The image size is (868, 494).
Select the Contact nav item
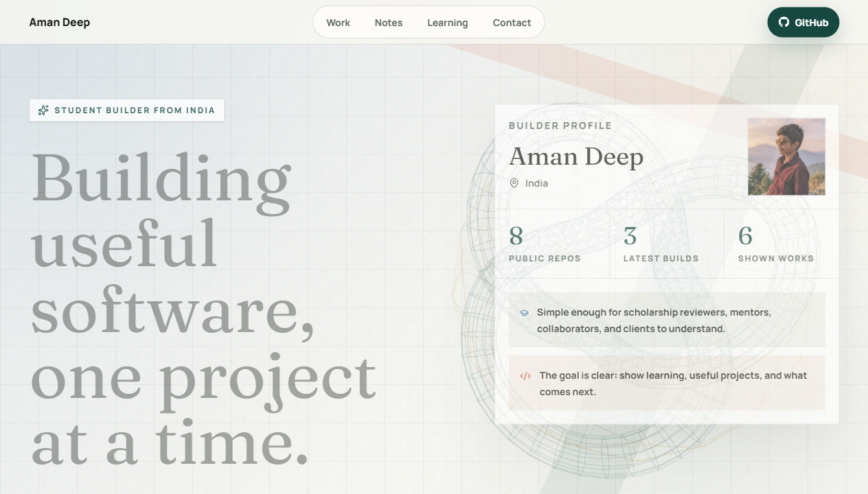point(512,23)
